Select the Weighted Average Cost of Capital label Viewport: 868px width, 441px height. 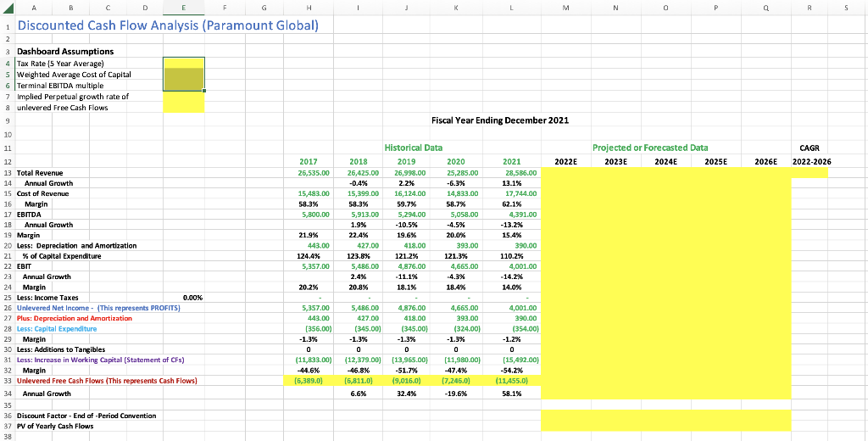point(75,75)
